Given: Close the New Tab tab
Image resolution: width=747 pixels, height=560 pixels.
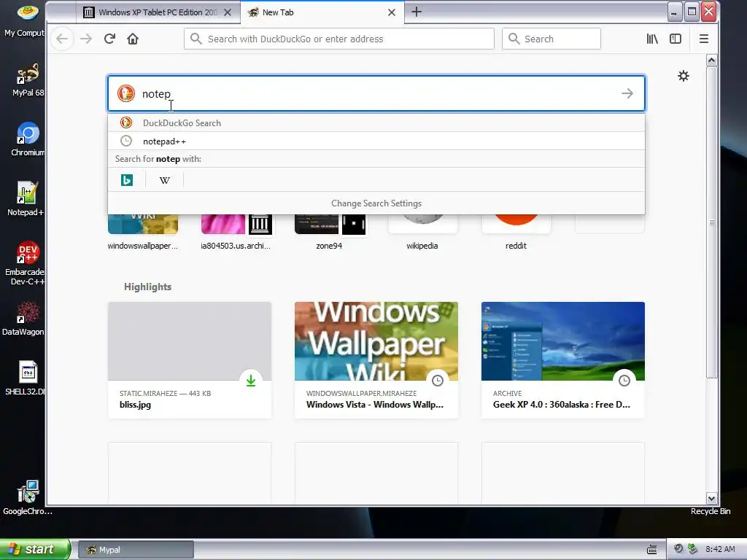Looking at the screenshot, I should (x=392, y=12).
